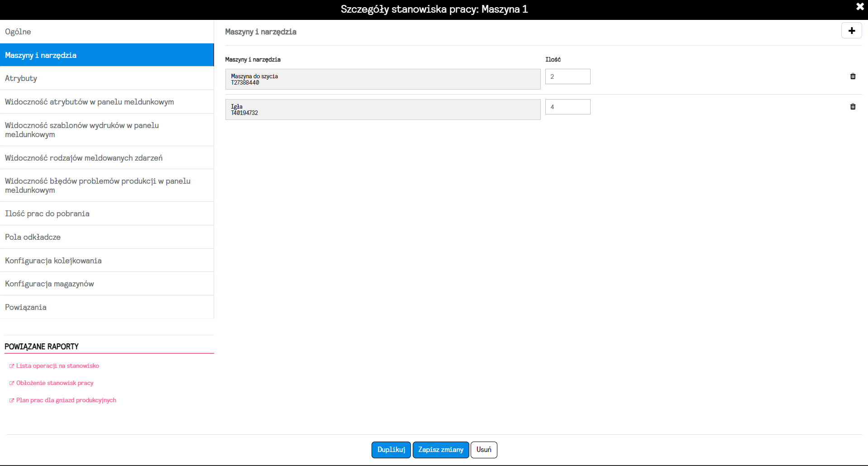The height and width of the screenshot is (466, 868).
Task: Select Konfiguracja magazynów section
Action: (107, 284)
